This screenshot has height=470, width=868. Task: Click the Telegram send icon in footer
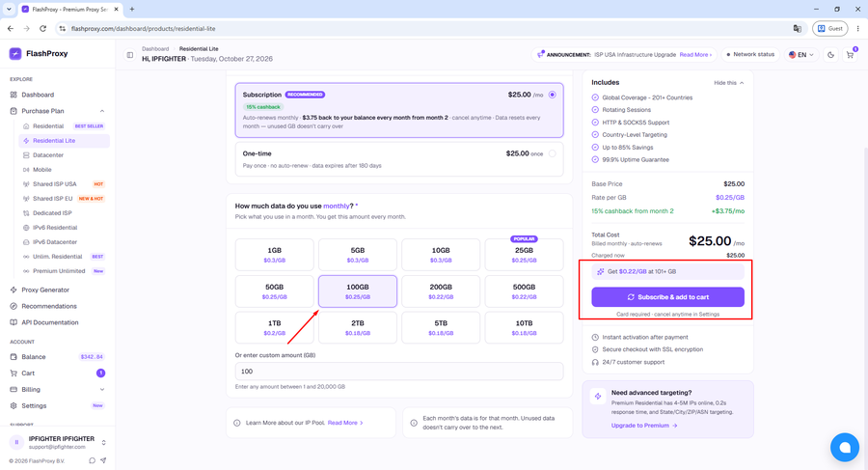point(103,460)
